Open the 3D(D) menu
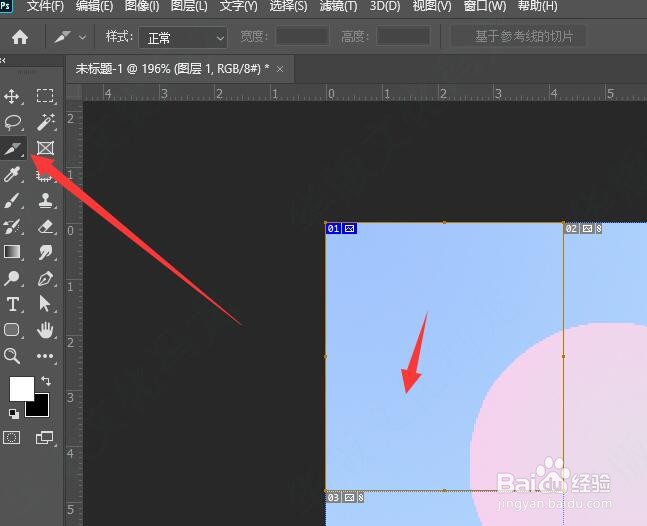Screen dimensions: 647x526 coord(385,7)
